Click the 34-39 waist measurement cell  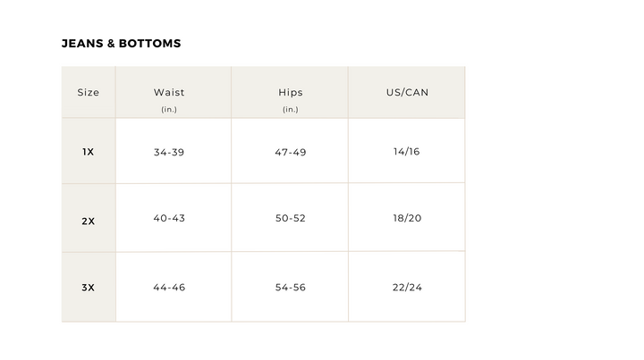coord(169,153)
